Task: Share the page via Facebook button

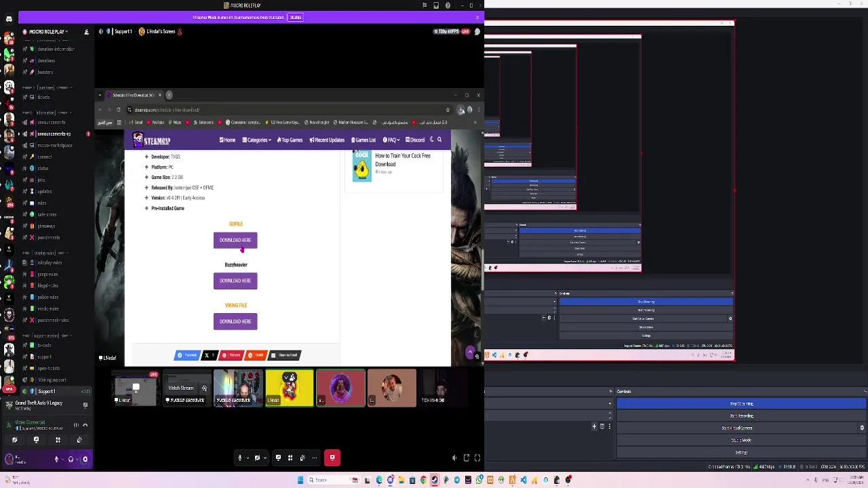Action: (x=187, y=355)
